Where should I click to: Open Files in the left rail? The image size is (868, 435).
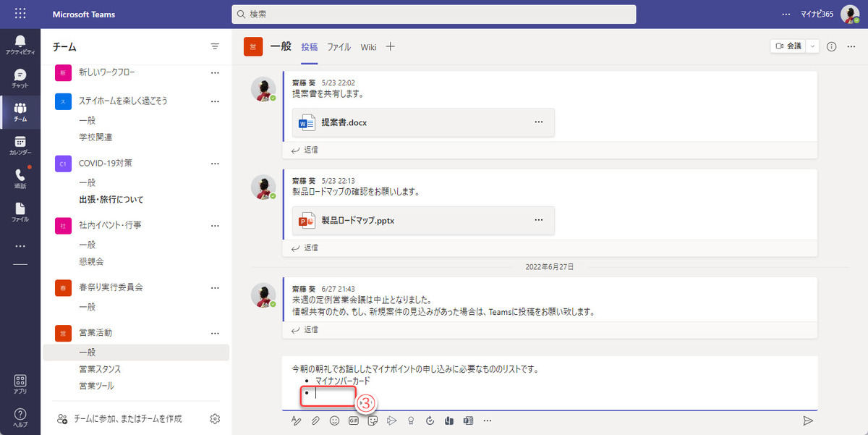click(x=20, y=212)
